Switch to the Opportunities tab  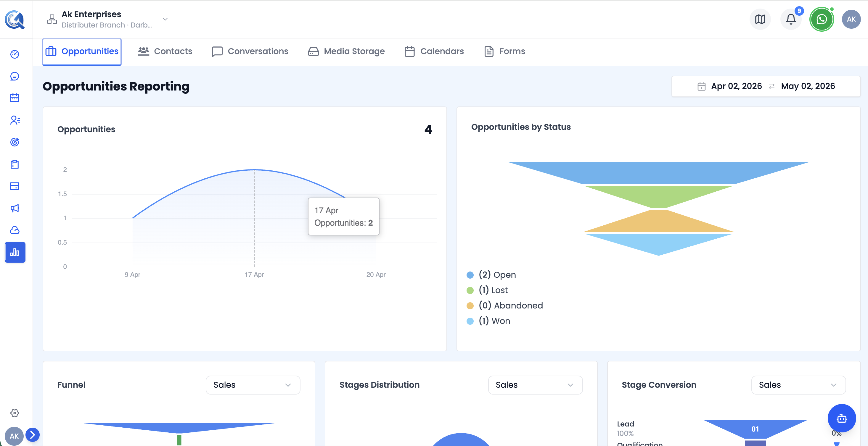(x=82, y=51)
